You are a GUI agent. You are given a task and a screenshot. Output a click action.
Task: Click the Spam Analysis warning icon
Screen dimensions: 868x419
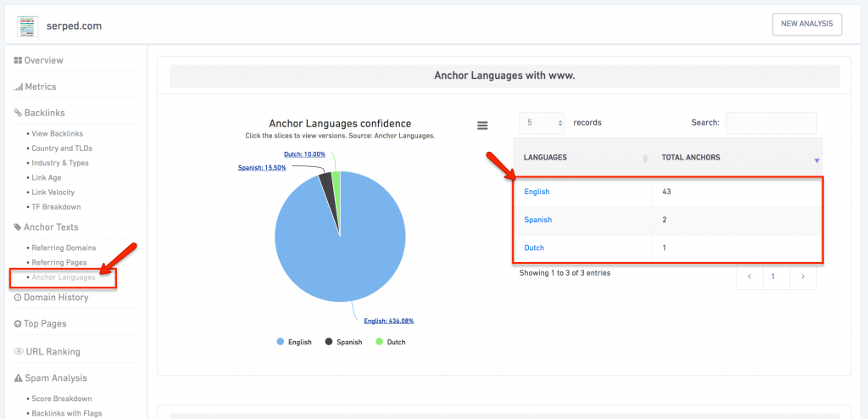tap(18, 378)
